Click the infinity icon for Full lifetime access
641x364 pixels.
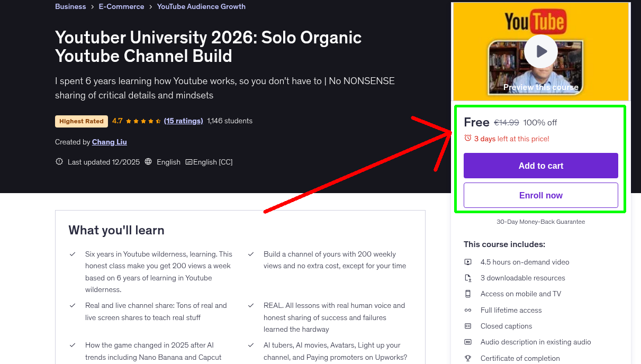[x=468, y=310]
